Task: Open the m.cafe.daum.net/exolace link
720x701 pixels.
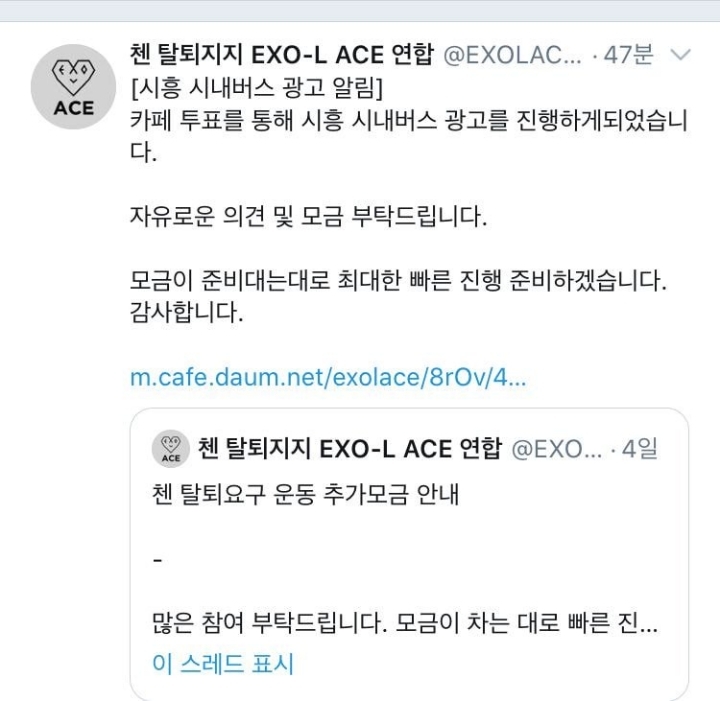Action: [x=328, y=377]
